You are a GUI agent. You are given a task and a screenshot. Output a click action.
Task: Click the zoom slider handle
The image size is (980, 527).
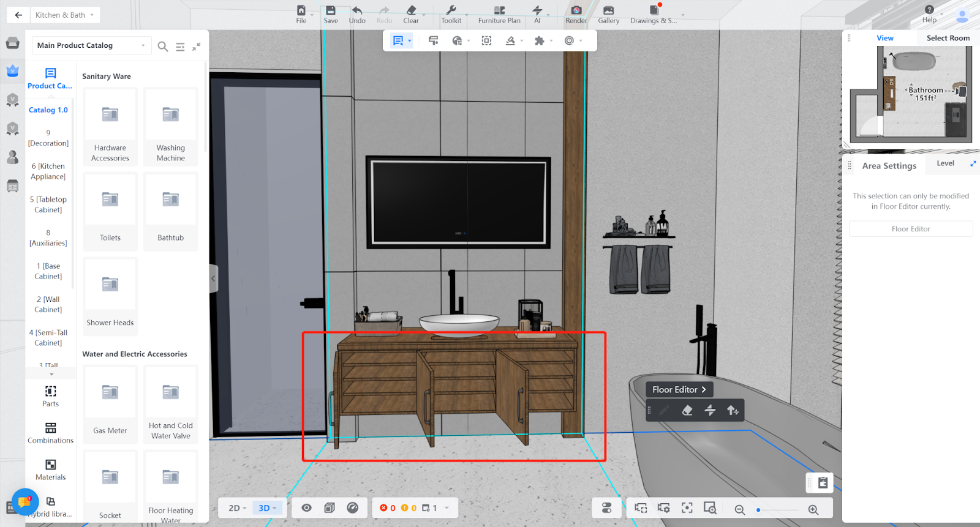coord(758,510)
